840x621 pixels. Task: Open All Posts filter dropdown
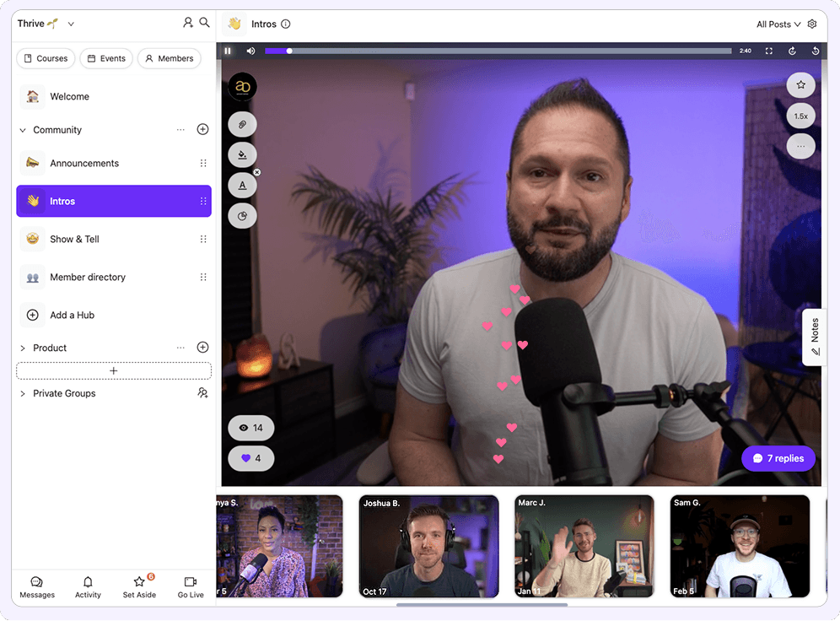(x=778, y=24)
